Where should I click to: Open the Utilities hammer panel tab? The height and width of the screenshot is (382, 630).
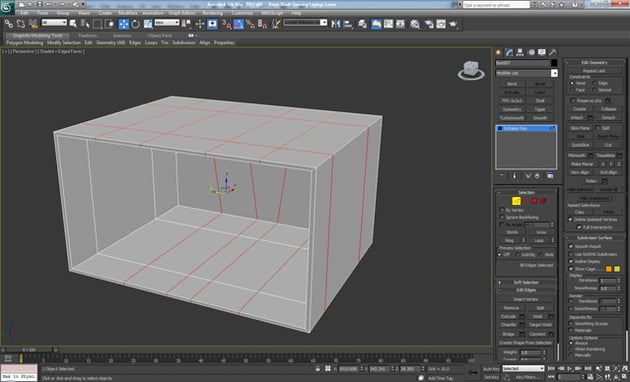[553, 52]
